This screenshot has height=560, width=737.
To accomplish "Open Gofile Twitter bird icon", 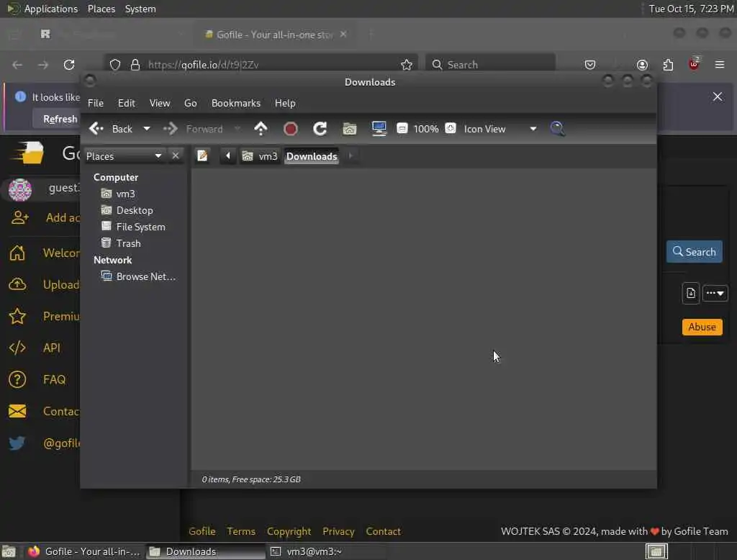I will click(17, 443).
